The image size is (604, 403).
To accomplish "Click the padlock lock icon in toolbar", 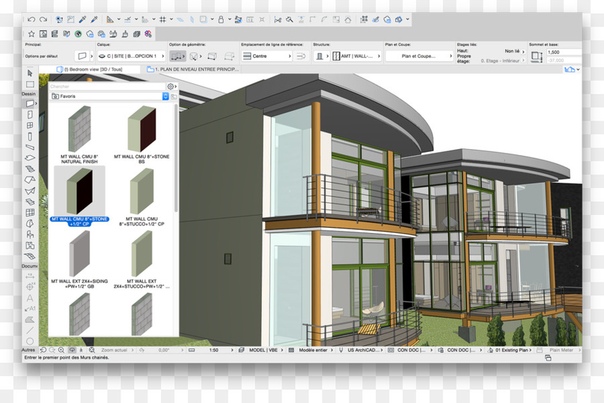I will coord(221,19).
